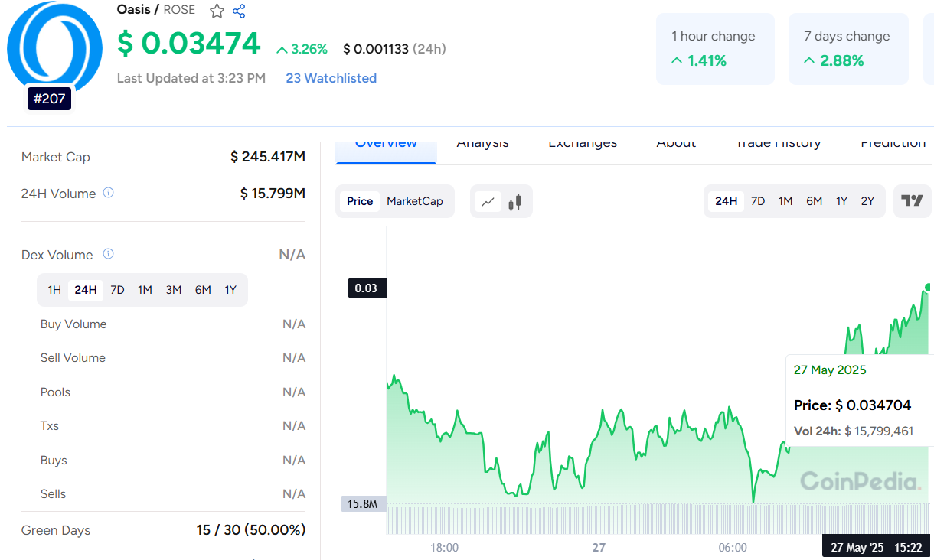Click the Oasis coin logo
Screen dimensions: 934x560
tap(54, 47)
